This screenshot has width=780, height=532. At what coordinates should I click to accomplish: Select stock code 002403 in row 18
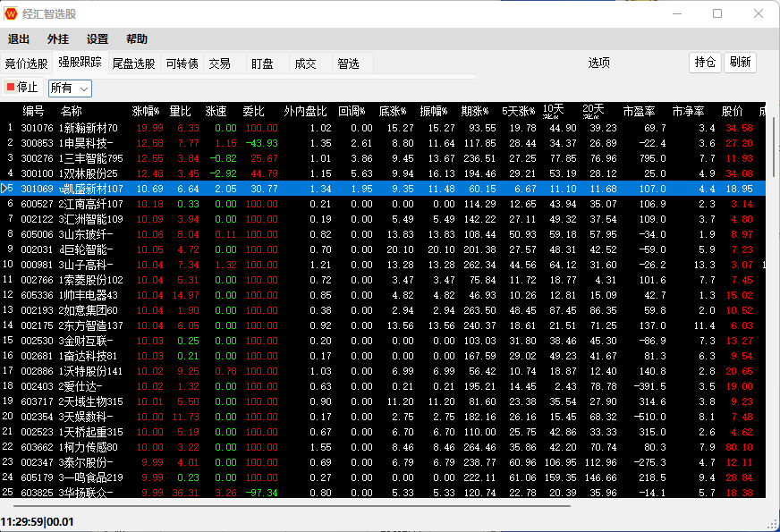(x=37, y=386)
